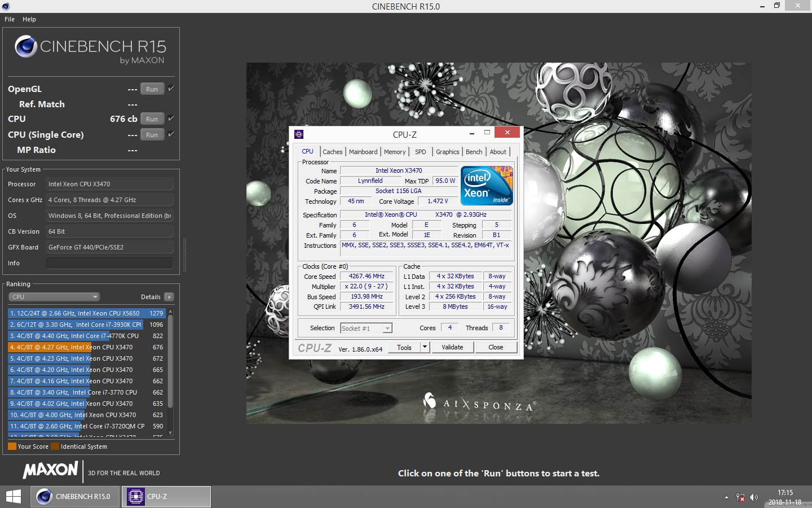Click the ranking Details arrow icon
The width and height of the screenshot is (812, 508).
pyautogui.click(x=169, y=297)
